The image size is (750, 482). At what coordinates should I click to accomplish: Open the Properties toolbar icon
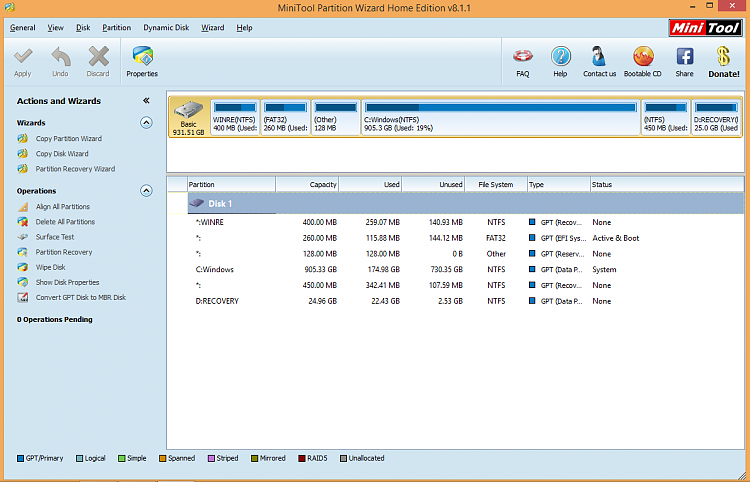tap(143, 57)
